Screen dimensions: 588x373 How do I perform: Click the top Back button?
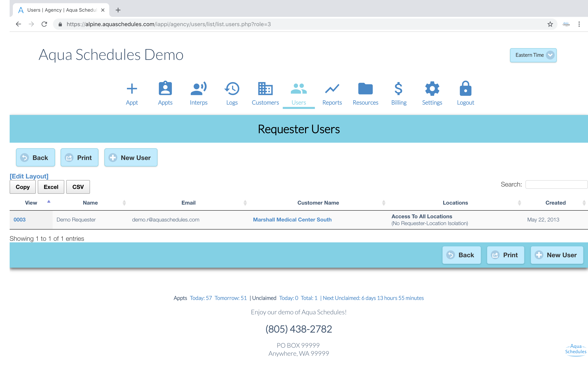click(x=35, y=157)
